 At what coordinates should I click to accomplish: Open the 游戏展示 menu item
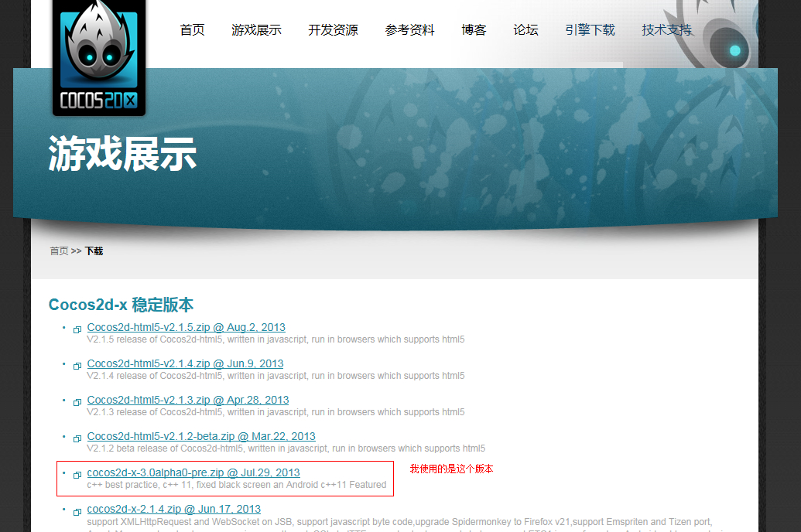pos(256,30)
